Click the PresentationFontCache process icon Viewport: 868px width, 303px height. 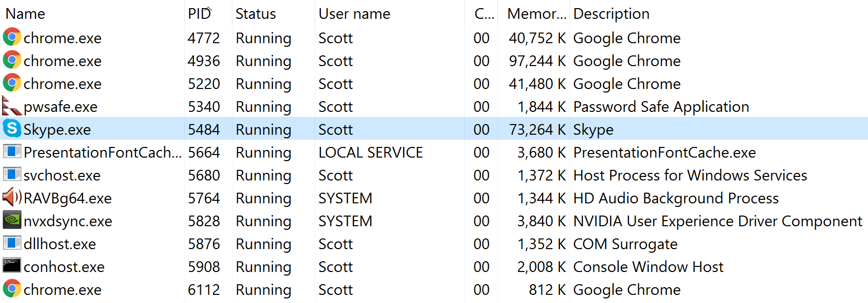pos(12,151)
